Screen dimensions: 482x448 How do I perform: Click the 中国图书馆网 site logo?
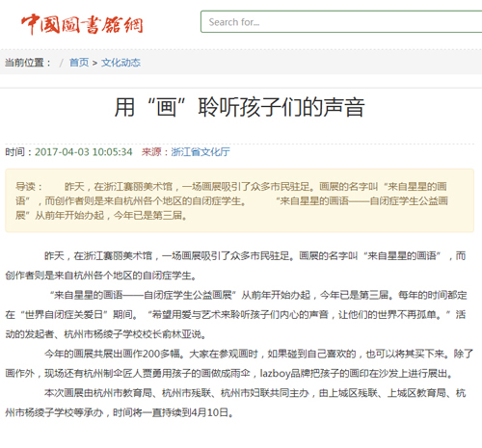click(x=82, y=24)
